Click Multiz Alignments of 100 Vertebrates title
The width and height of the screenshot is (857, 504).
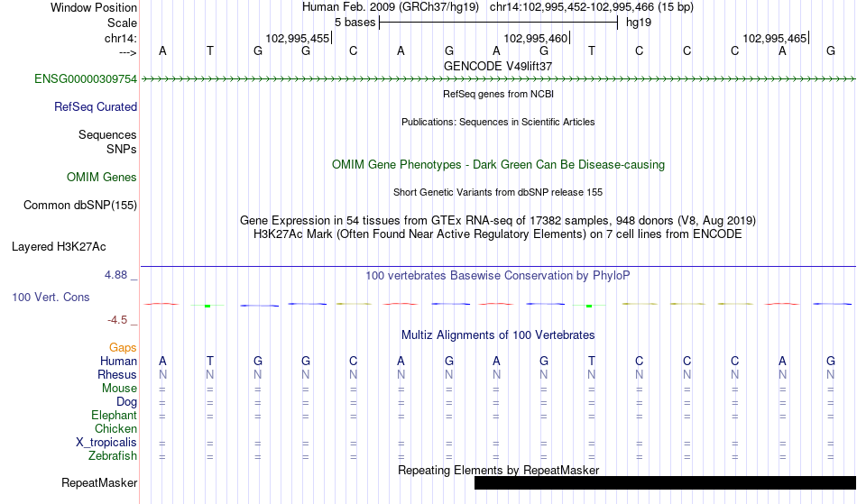[x=497, y=335]
